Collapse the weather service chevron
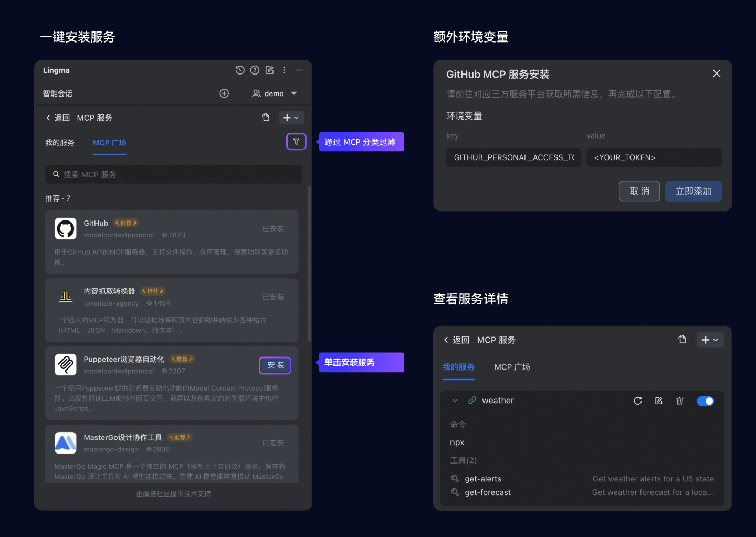The width and height of the screenshot is (756, 537). (455, 401)
